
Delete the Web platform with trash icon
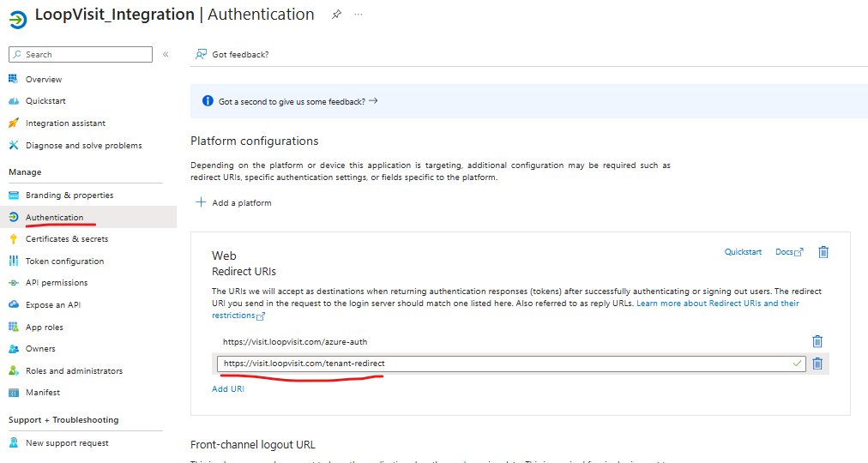pos(823,252)
